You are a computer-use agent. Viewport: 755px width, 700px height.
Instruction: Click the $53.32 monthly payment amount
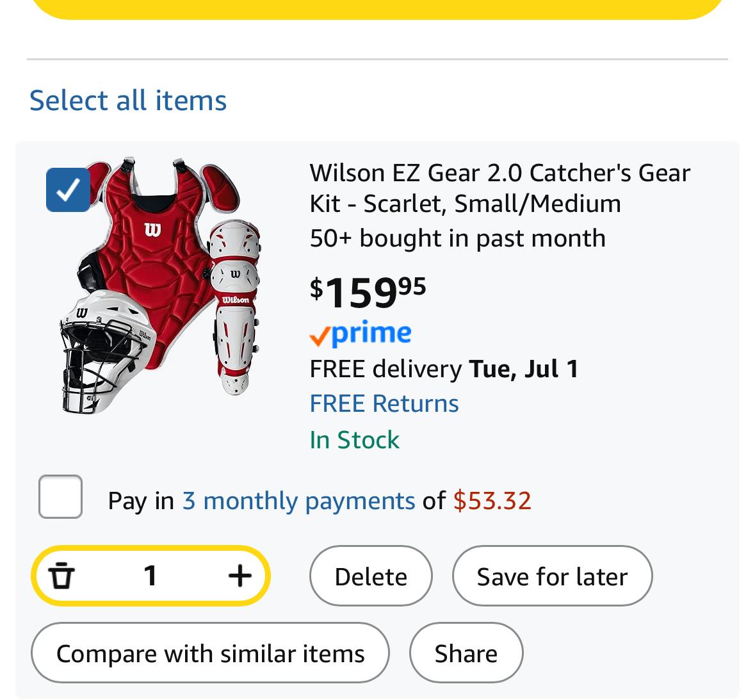tap(492, 501)
